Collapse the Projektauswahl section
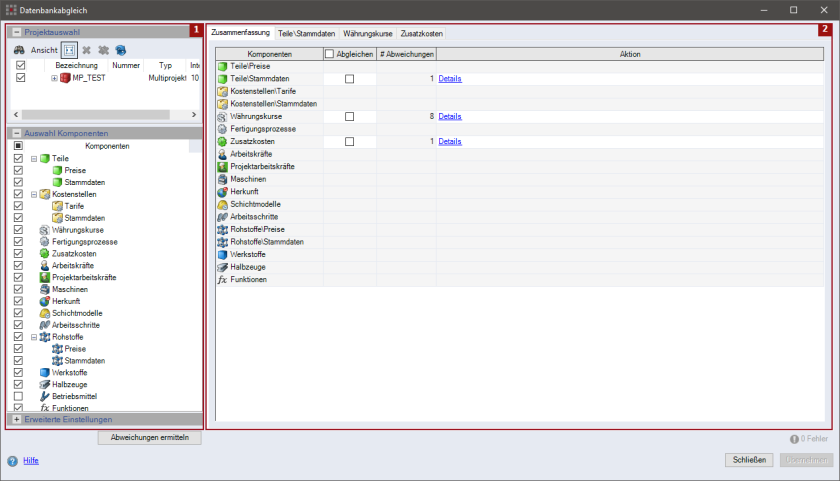Screen dimensions: 840x481 17,32
